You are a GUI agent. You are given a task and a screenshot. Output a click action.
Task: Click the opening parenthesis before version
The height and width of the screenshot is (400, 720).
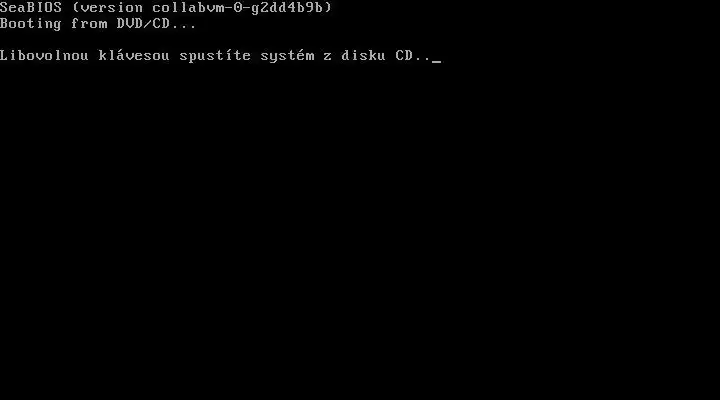point(76,7)
